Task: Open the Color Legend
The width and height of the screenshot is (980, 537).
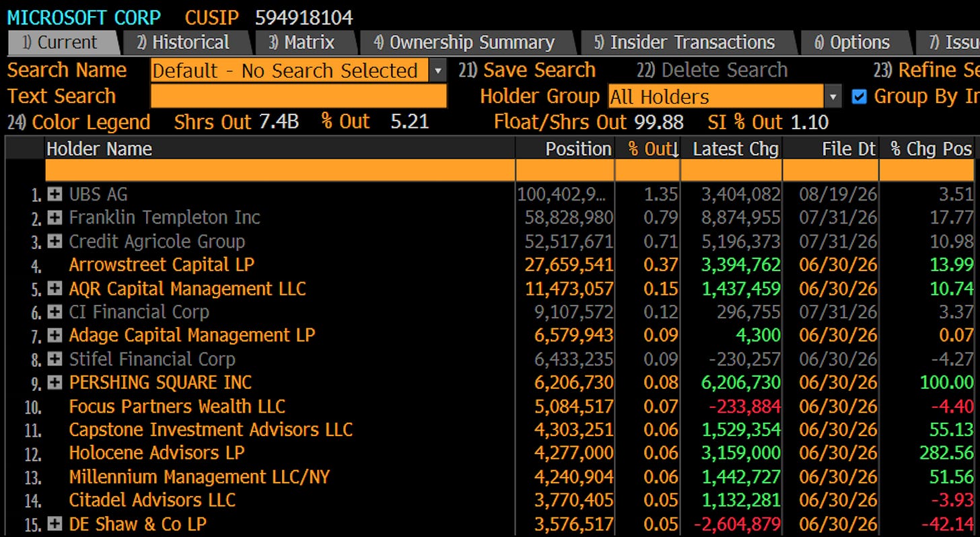Action: pos(79,122)
